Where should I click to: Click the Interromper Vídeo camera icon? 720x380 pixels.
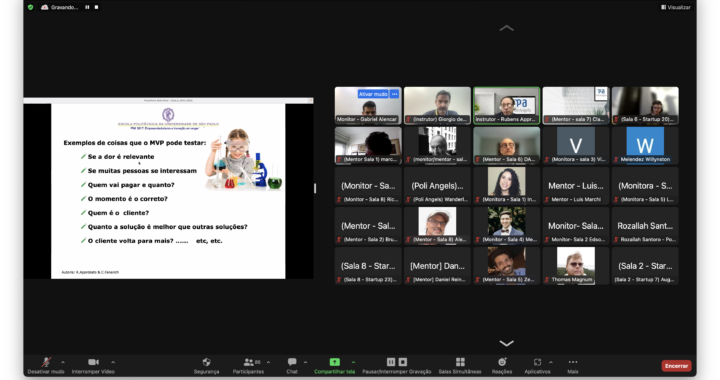(93, 362)
